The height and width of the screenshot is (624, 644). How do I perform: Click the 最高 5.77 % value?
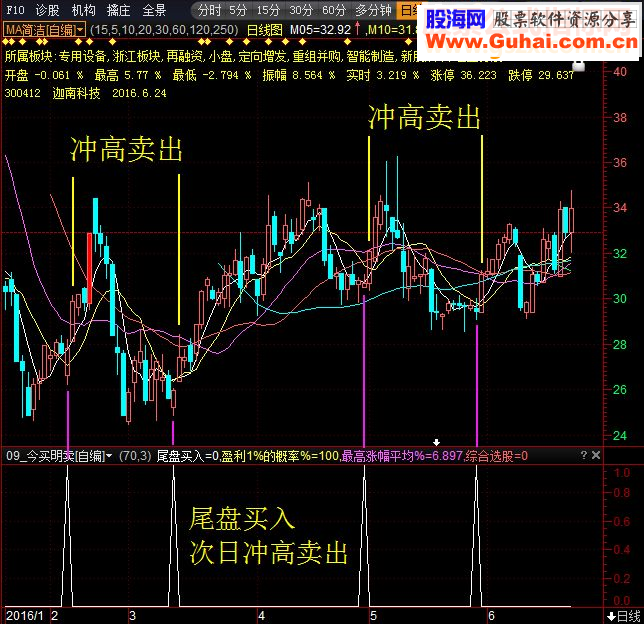[128, 75]
